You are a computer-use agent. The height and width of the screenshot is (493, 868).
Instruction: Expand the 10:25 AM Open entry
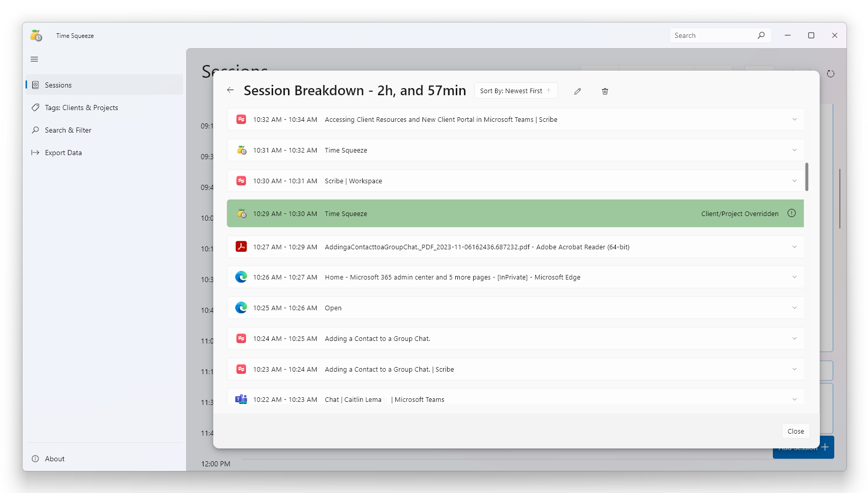pos(794,308)
